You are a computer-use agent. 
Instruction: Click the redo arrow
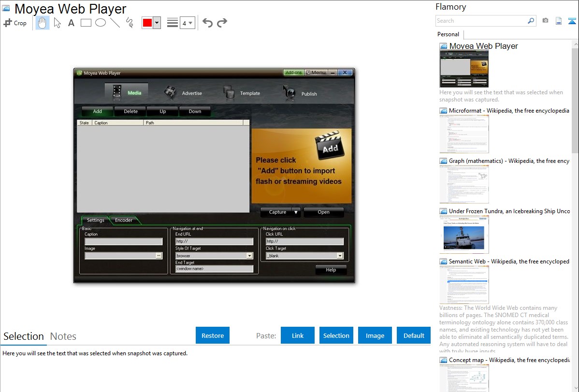click(222, 23)
